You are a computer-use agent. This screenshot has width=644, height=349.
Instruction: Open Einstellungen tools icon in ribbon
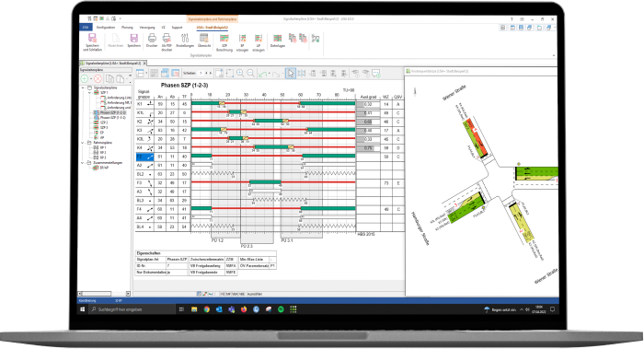coord(185,41)
